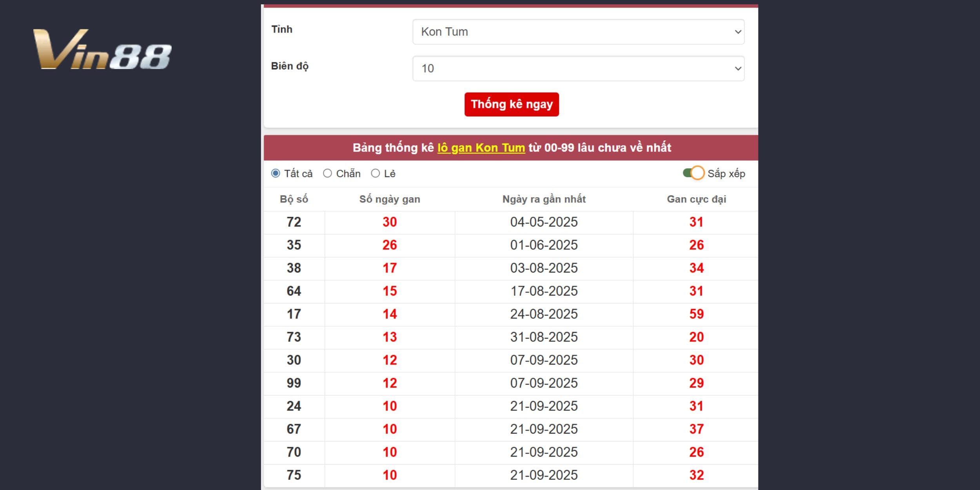Click number 72 in the table
The image size is (980, 490).
294,222
